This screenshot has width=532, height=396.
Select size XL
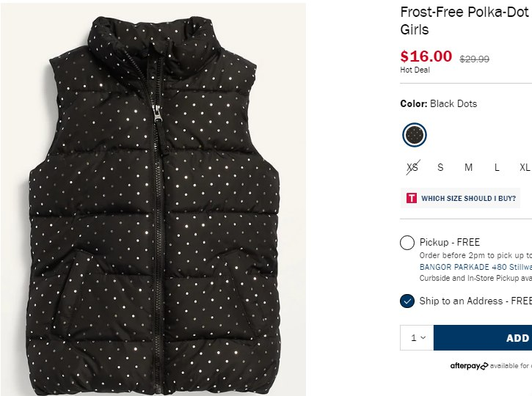(x=524, y=167)
